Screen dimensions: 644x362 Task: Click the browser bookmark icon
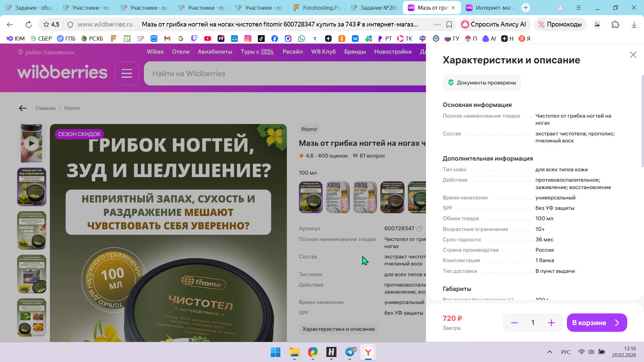(x=449, y=24)
